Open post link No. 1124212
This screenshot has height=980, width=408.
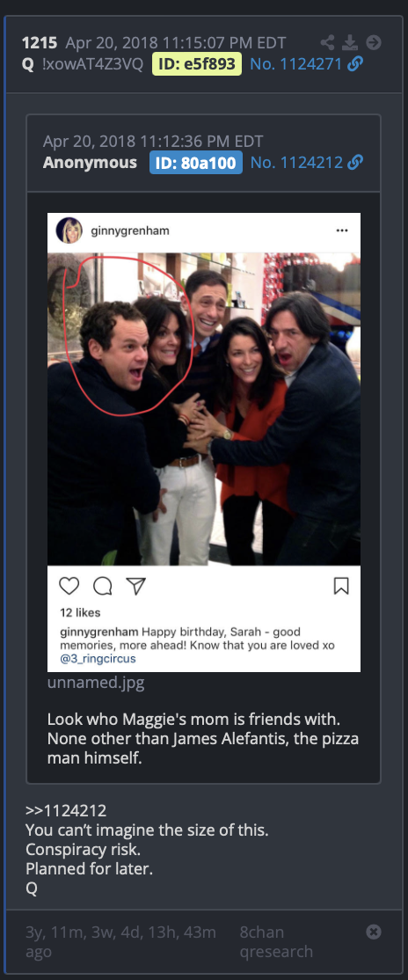tap(296, 163)
